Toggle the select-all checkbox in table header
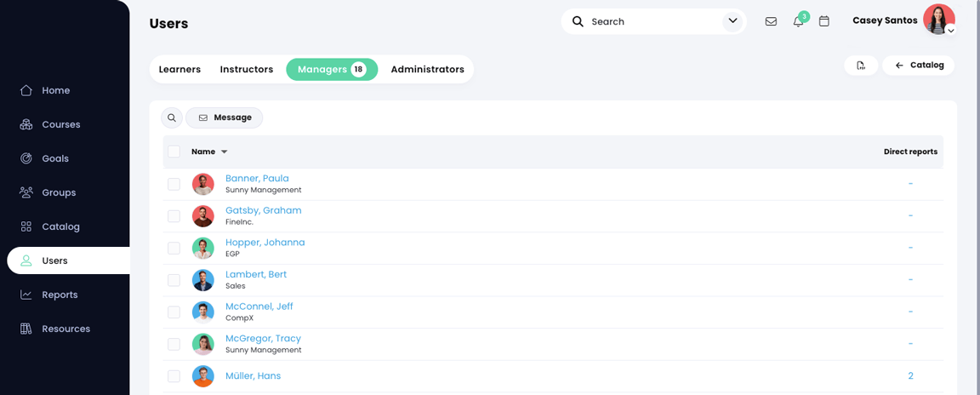Screen dimensions: 980x395 coord(174,152)
